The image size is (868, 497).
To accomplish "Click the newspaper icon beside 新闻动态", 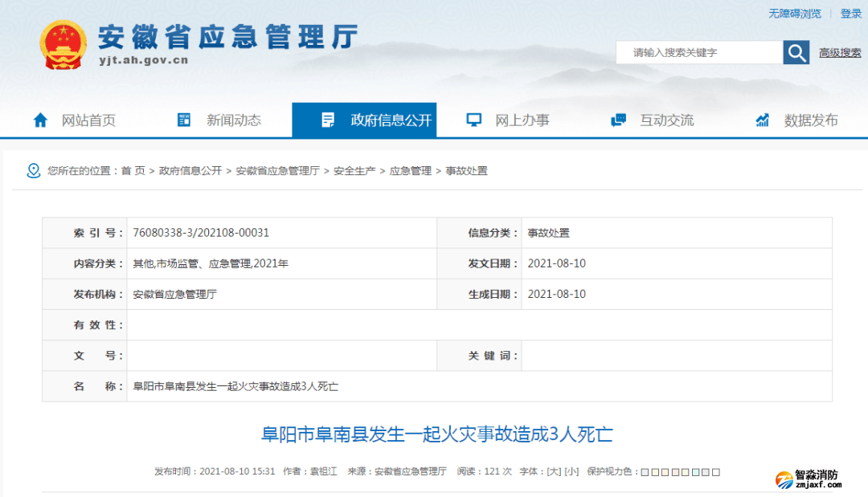I will (184, 120).
